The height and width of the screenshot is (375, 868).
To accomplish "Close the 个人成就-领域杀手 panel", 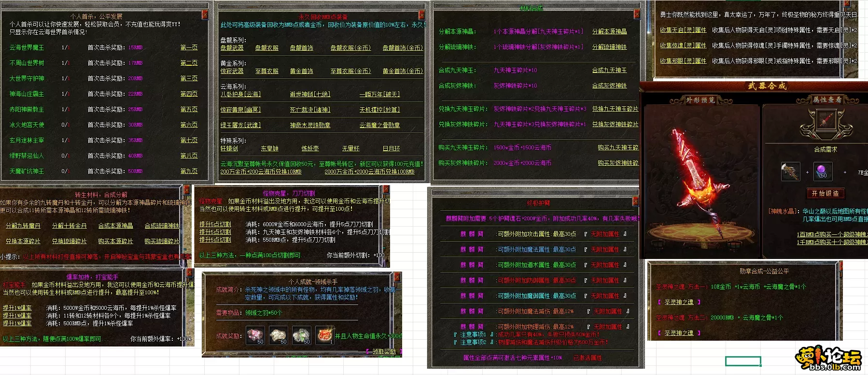I will pyautogui.click(x=397, y=277).
